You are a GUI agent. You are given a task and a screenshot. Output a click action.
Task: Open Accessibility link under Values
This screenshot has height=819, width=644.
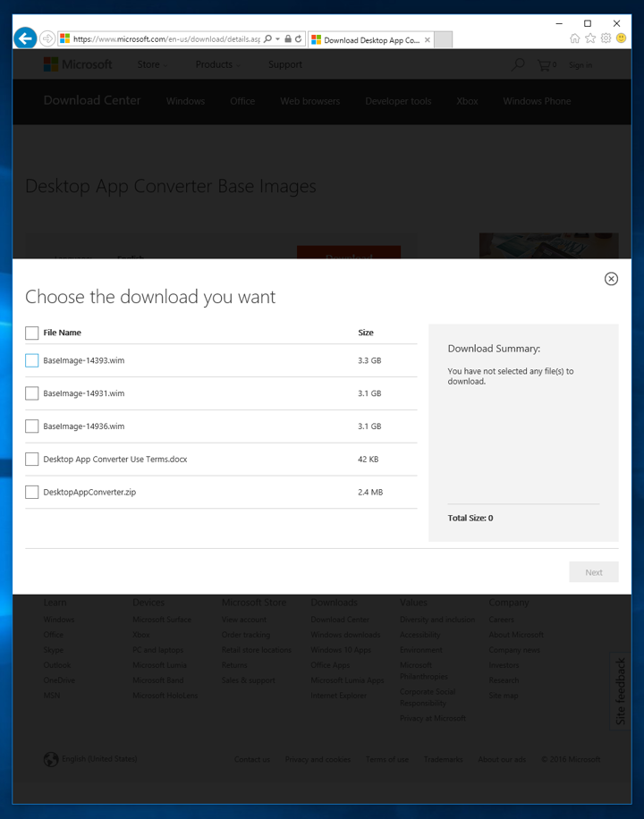419,635
